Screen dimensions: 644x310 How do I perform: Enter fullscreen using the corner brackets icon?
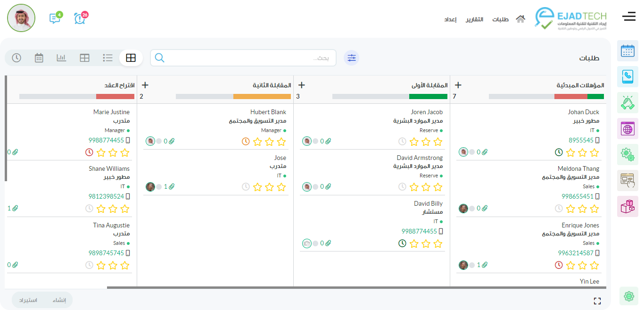[597, 301]
